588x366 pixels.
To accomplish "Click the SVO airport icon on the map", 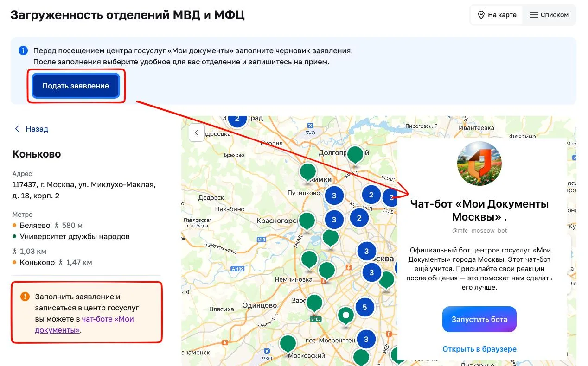I will pos(310,126).
